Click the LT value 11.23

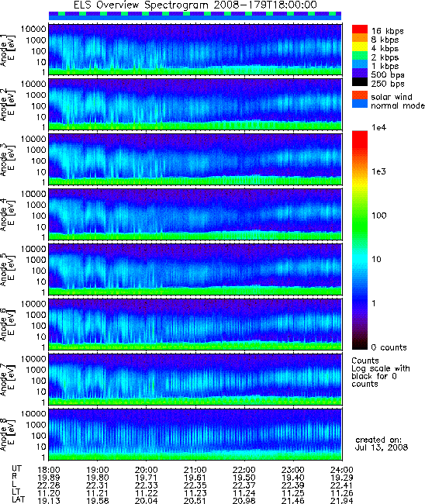[x=195, y=493]
